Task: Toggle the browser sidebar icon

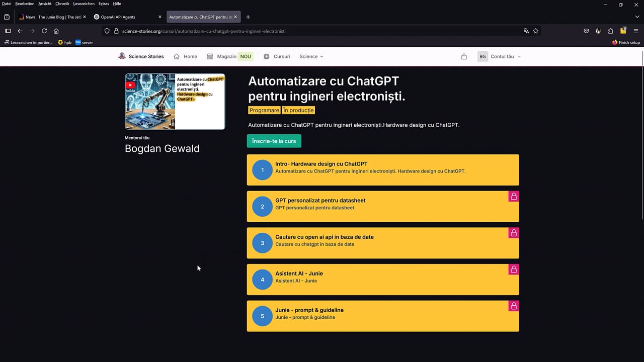Action: (8, 31)
